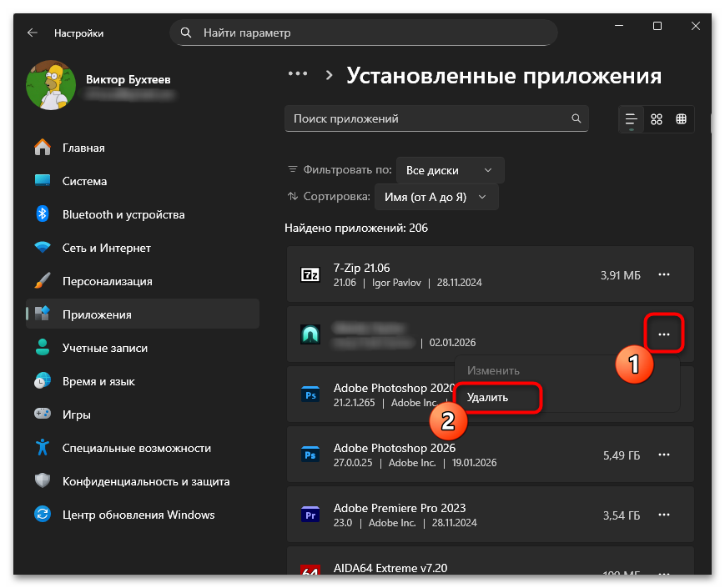Click the Найти параметр search field
This screenshot has height=588, width=725.
[x=364, y=33]
